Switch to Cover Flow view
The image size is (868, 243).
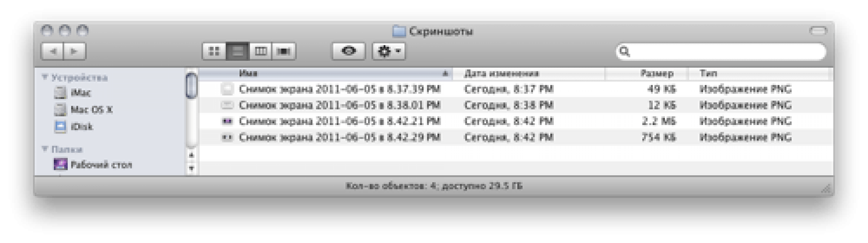pyautogui.click(x=284, y=51)
